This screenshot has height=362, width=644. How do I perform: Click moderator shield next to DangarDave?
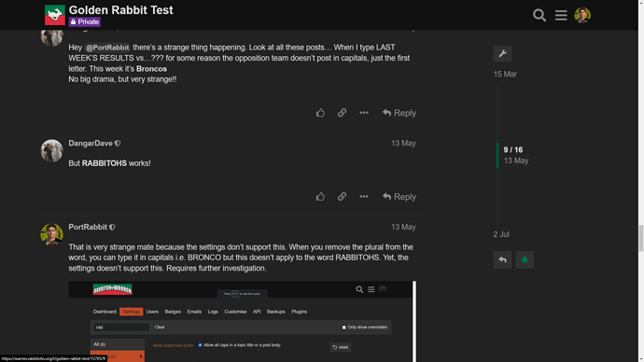(x=118, y=144)
